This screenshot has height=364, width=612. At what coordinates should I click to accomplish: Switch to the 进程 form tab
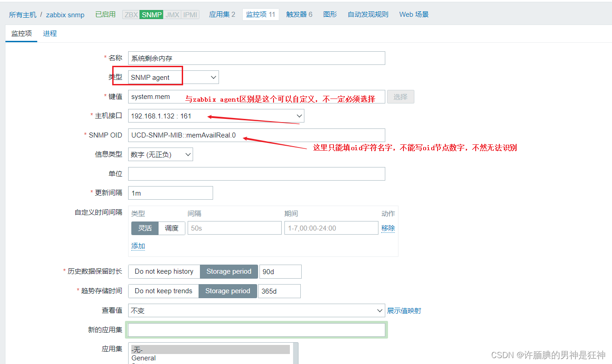(50, 34)
